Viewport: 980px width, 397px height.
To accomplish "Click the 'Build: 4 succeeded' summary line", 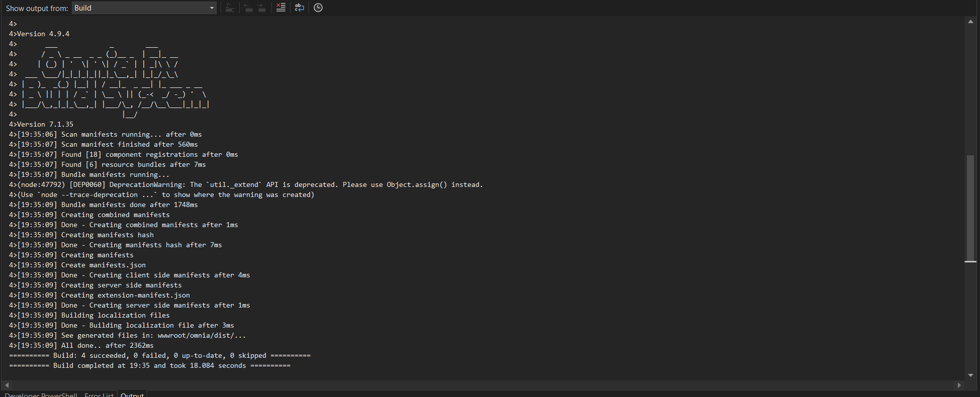I will (160, 355).
